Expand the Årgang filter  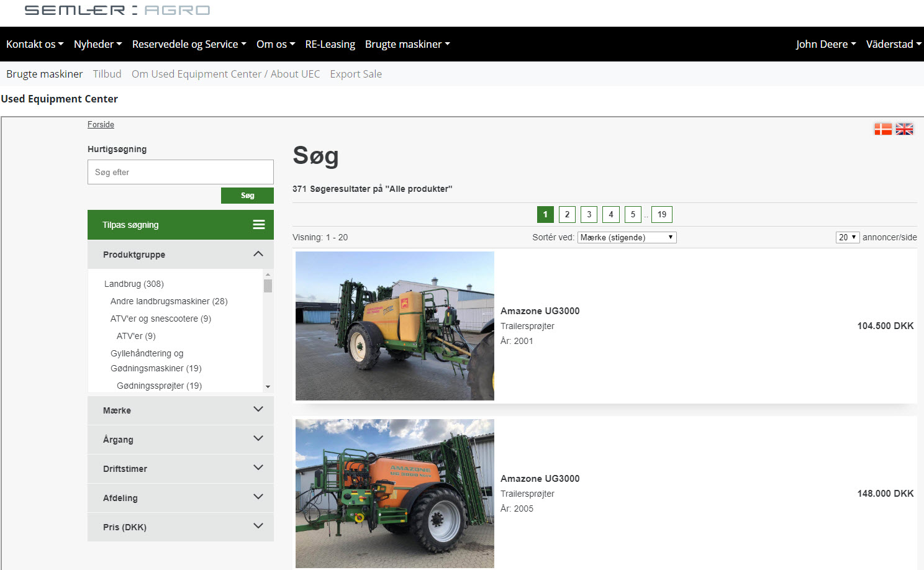tap(180, 440)
